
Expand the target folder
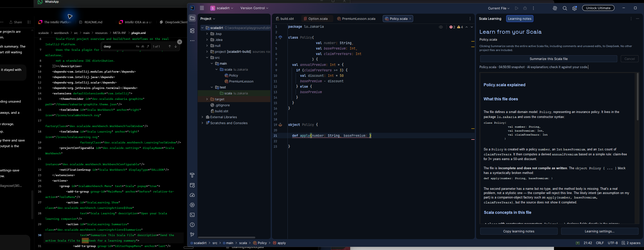coord(207,99)
